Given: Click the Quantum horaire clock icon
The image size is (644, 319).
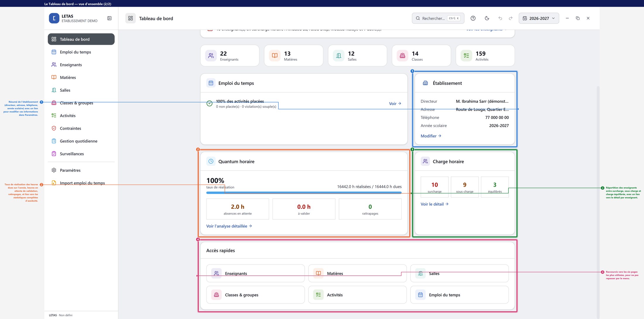Looking at the screenshot, I should point(211,161).
